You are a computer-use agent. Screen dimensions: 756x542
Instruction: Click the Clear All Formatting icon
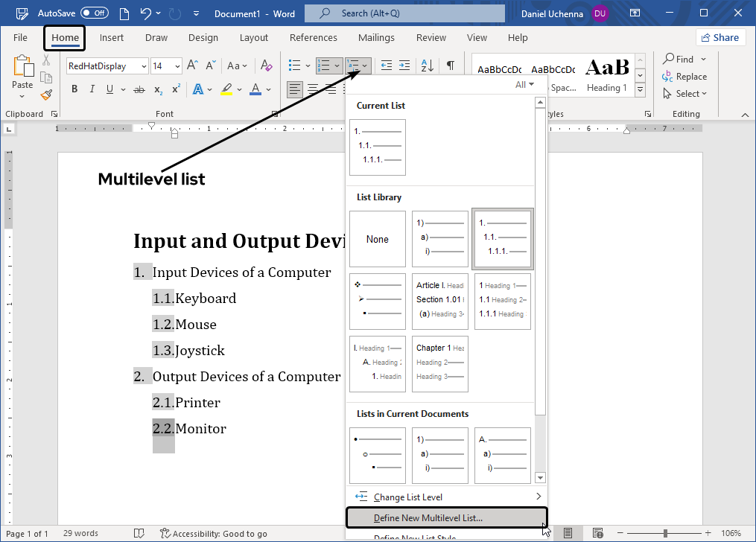pyautogui.click(x=267, y=66)
